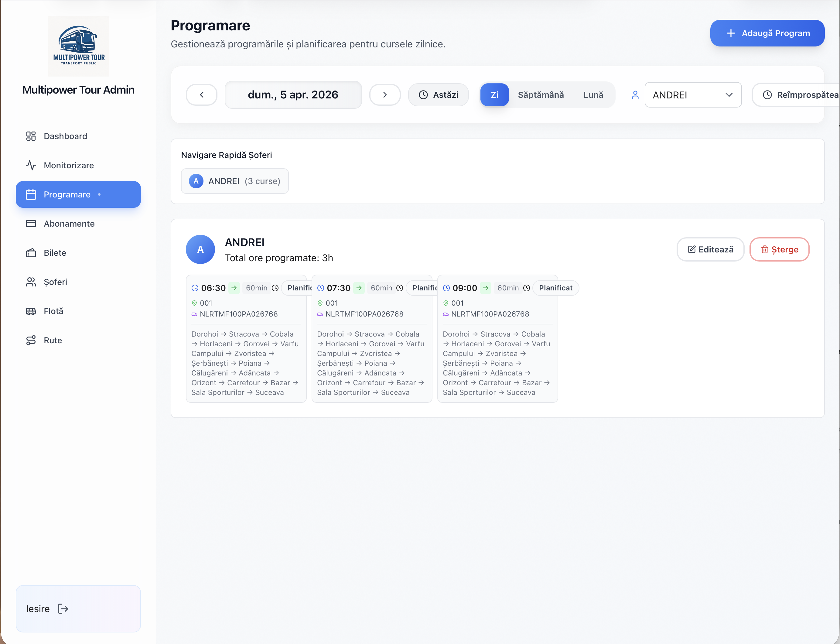Click the Abonamente card icon
The image size is (840, 644).
[x=31, y=224]
